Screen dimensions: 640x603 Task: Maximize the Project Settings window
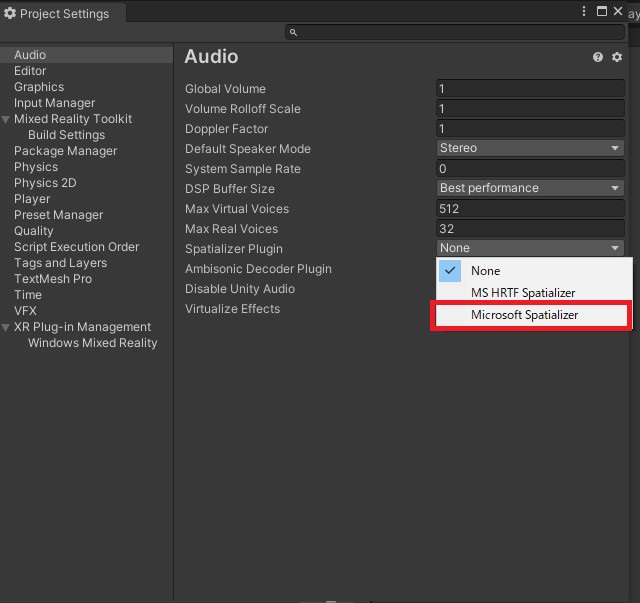pos(602,11)
